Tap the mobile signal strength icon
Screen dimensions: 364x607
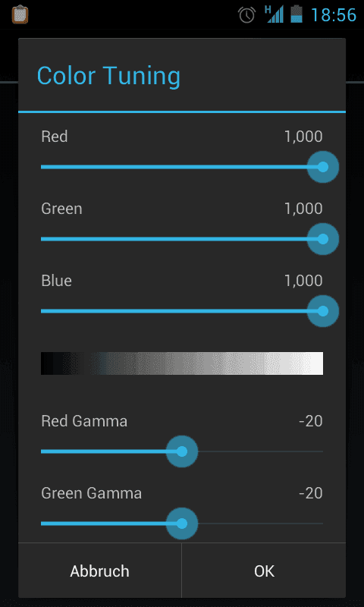(274, 14)
